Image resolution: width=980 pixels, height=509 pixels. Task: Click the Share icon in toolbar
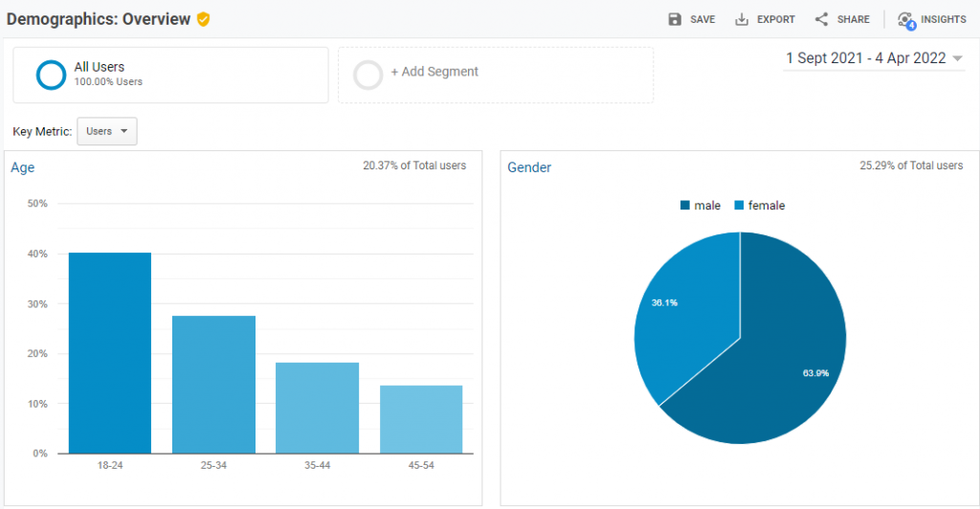821,19
